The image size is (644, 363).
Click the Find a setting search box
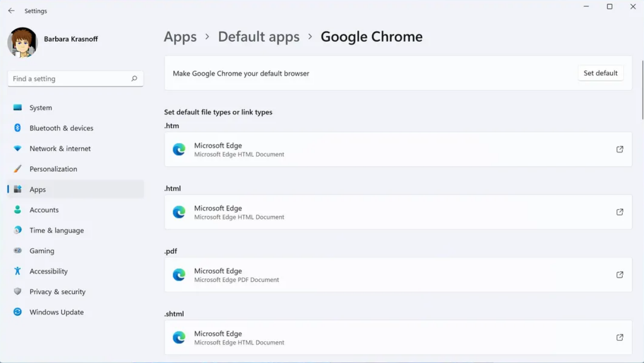pos(75,79)
